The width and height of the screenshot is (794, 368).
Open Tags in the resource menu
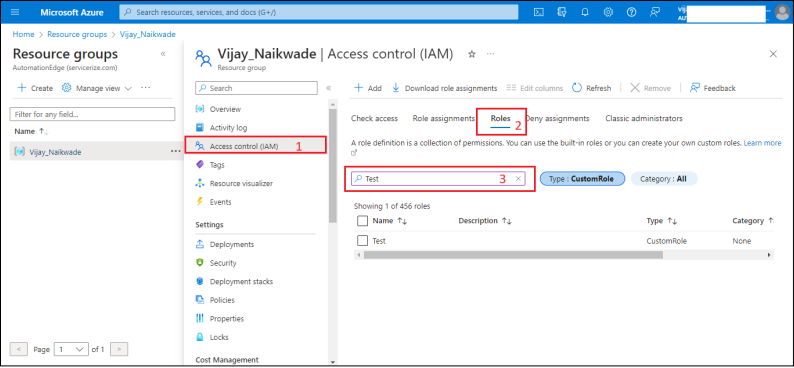pos(217,165)
